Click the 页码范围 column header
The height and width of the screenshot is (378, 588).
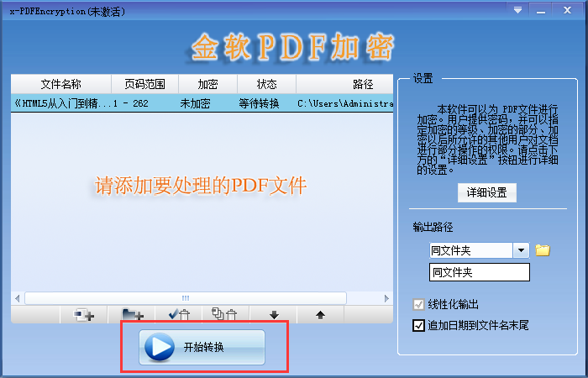click(x=144, y=84)
